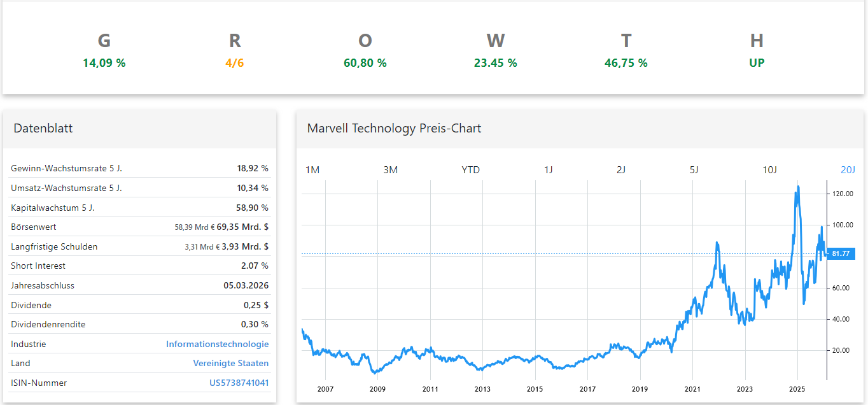Select the 2J timeframe
868x405 pixels.
click(621, 169)
